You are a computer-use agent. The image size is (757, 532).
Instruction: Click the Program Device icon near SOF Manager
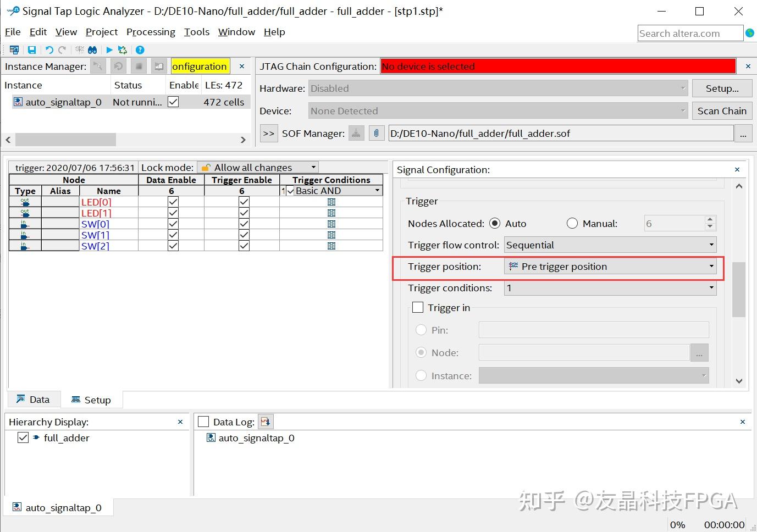356,133
